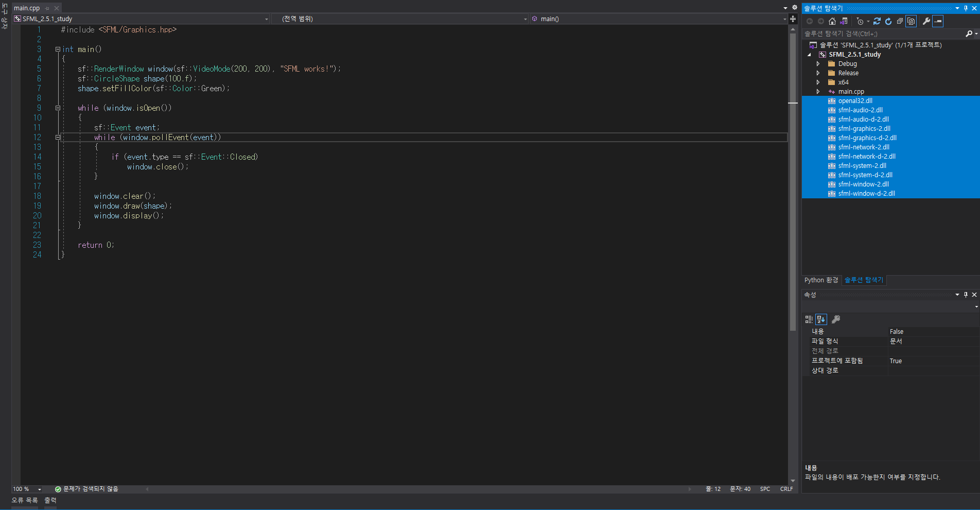Click the 내용 property value False
This screenshot has width=980, height=510.
click(x=896, y=332)
